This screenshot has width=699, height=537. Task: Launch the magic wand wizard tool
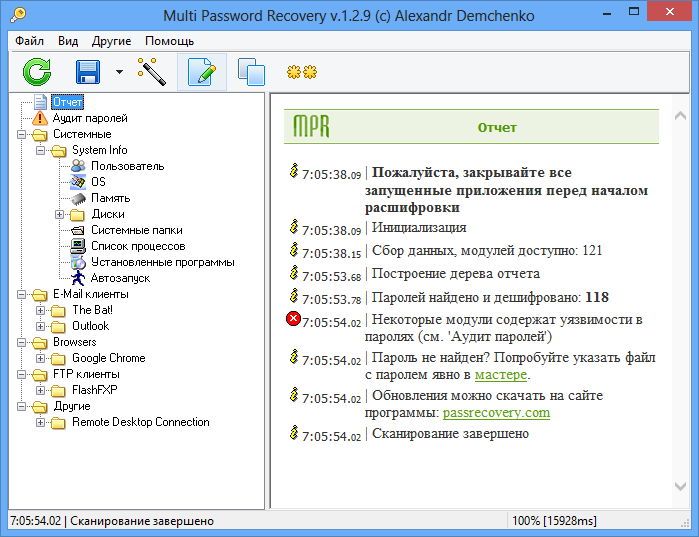[152, 71]
